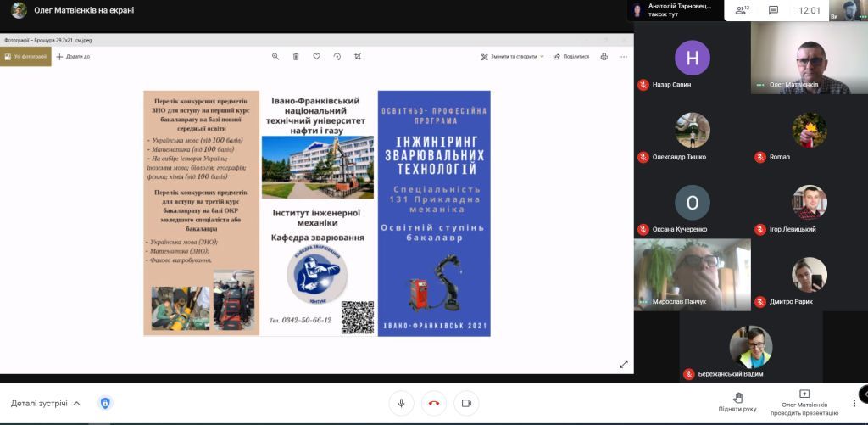Click the zoom magnifier icon in Photos toolbar

point(275,57)
